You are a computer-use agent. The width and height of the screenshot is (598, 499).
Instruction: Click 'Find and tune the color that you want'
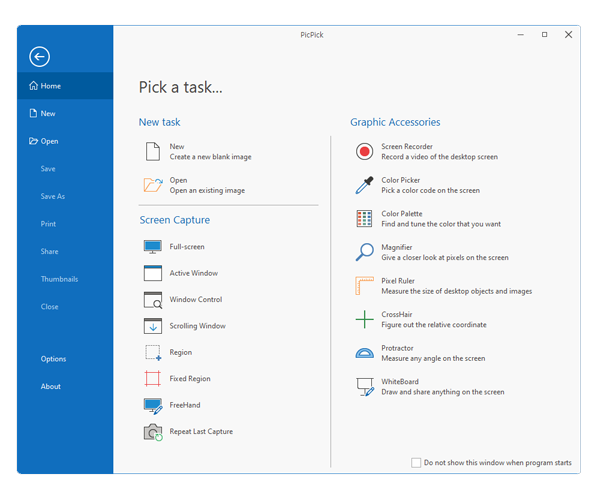tap(441, 224)
